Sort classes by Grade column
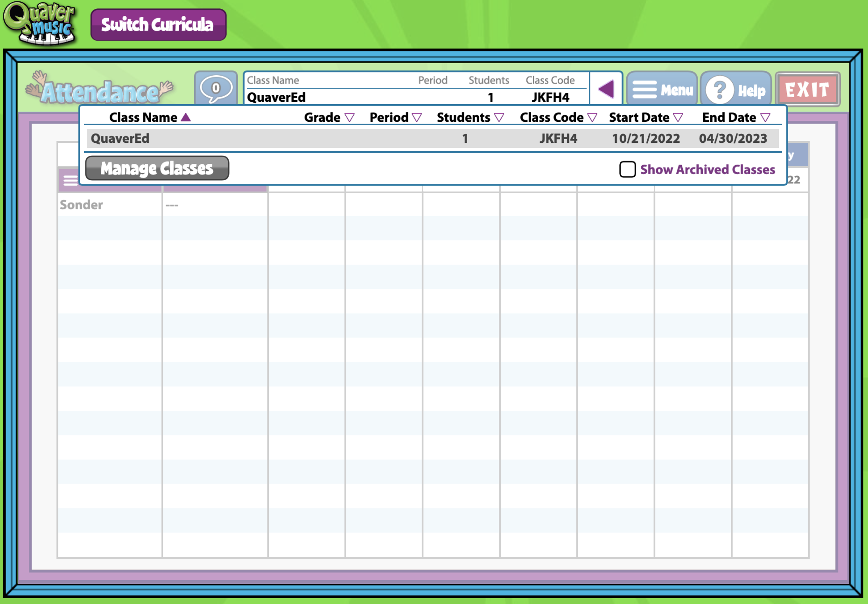 pyautogui.click(x=329, y=117)
